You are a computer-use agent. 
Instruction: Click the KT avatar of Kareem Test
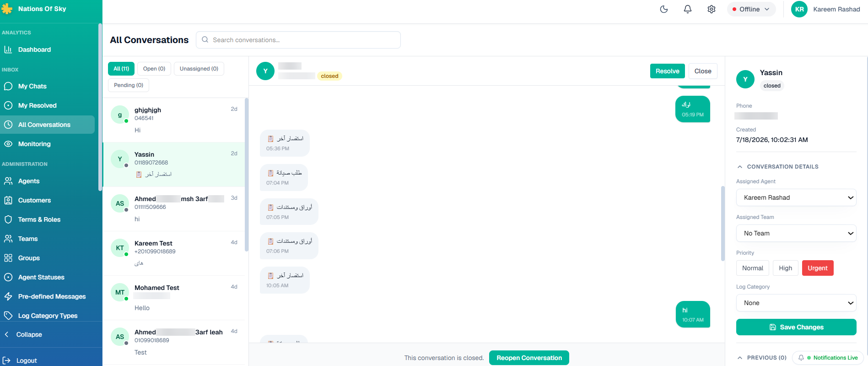coord(120,248)
